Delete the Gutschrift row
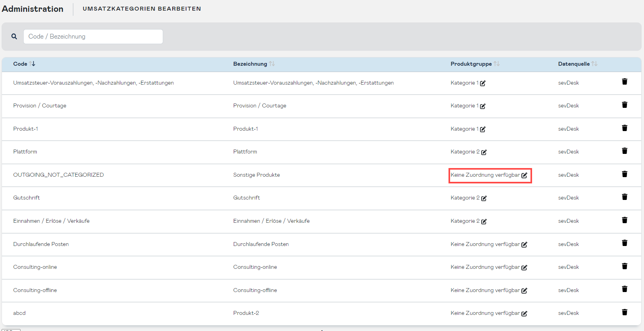 click(x=625, y=197)
